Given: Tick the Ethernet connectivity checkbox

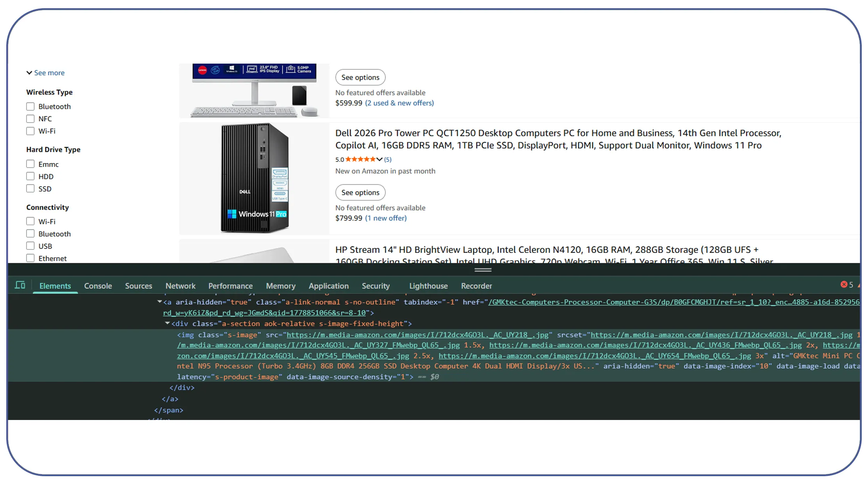Looking at the screenshot, I should pos(30,258).
